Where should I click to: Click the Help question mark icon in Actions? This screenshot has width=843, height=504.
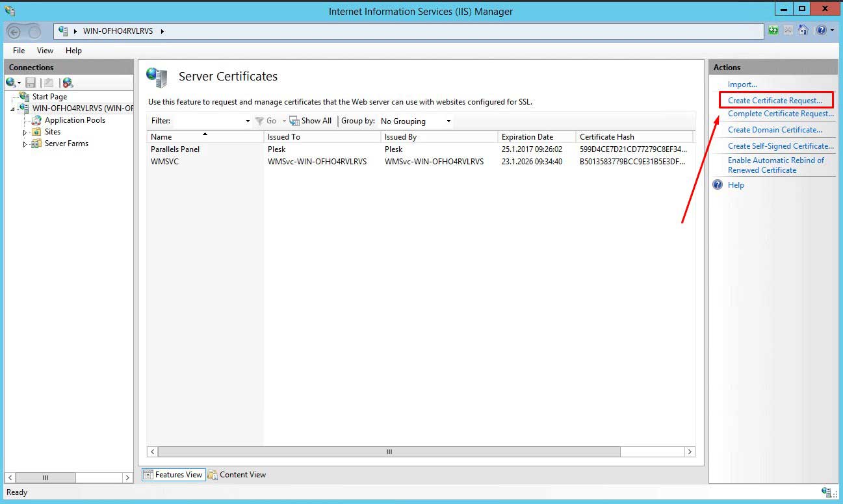pos(718,185)
